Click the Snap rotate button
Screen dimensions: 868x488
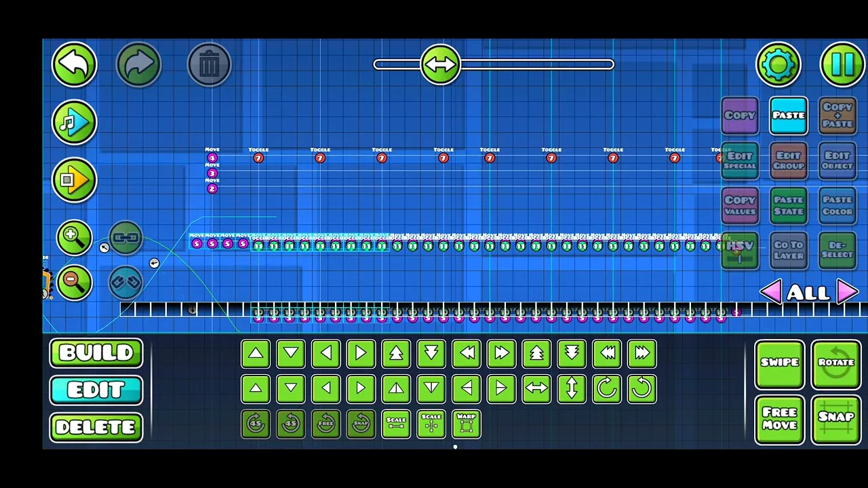[361, 424]
